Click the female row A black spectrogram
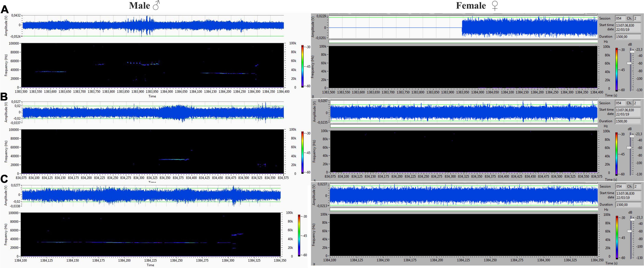Viewport: 644px width, 268px height. tap(463, 67)
